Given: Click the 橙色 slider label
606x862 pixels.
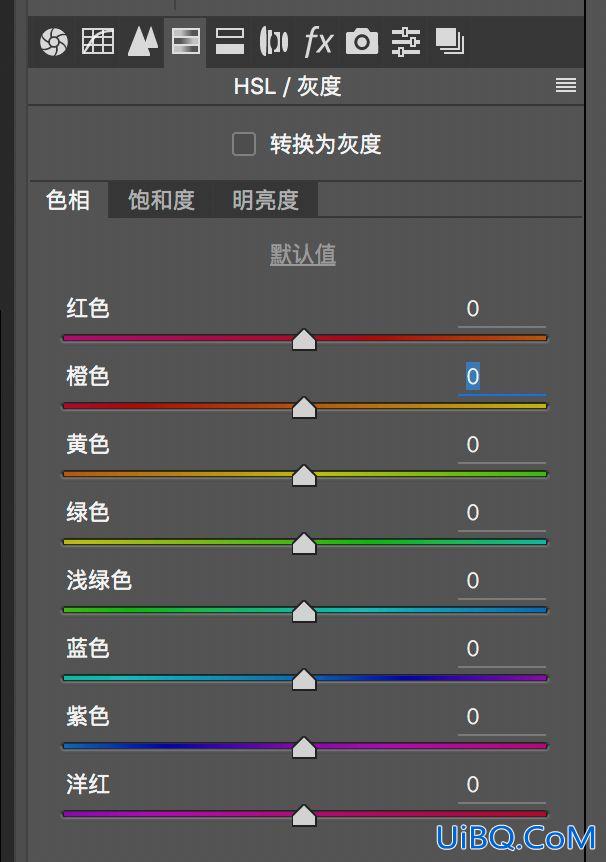Looking at the screenshot, I should (88, 377).
